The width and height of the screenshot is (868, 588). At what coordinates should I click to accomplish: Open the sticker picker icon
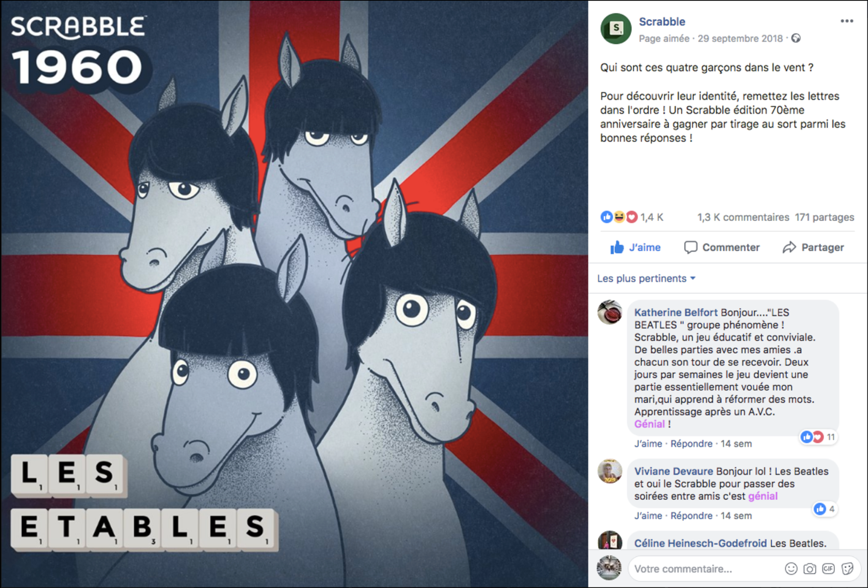(x=847, y=569)
